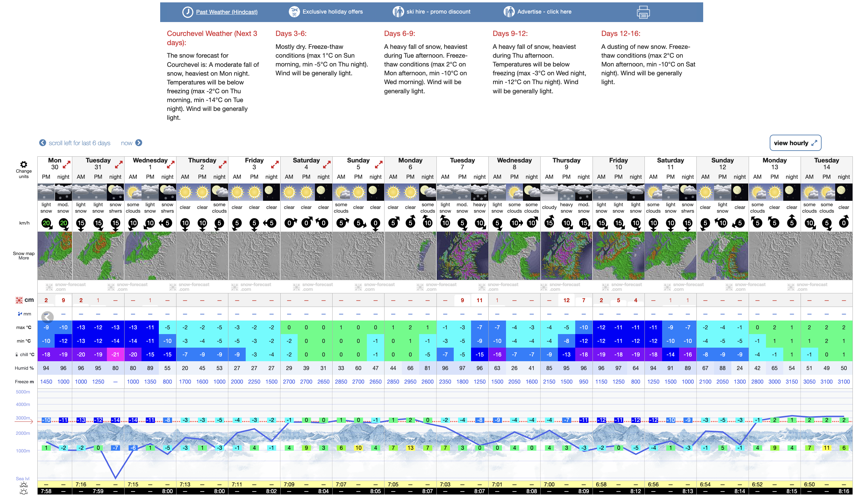Open Tuesday 7 snow map thumbnail
Image resolution: width=862 pixels, height=504 pixels.
pyautogui.click(x=463, y=255)
